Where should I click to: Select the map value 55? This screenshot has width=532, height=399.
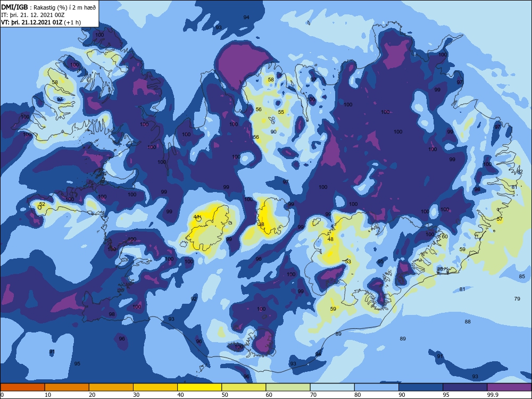(x=281, y=112)
